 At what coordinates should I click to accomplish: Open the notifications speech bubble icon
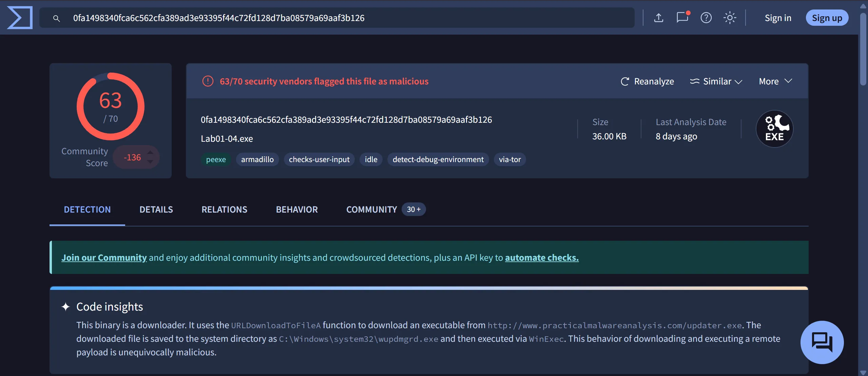click(682, 17)
